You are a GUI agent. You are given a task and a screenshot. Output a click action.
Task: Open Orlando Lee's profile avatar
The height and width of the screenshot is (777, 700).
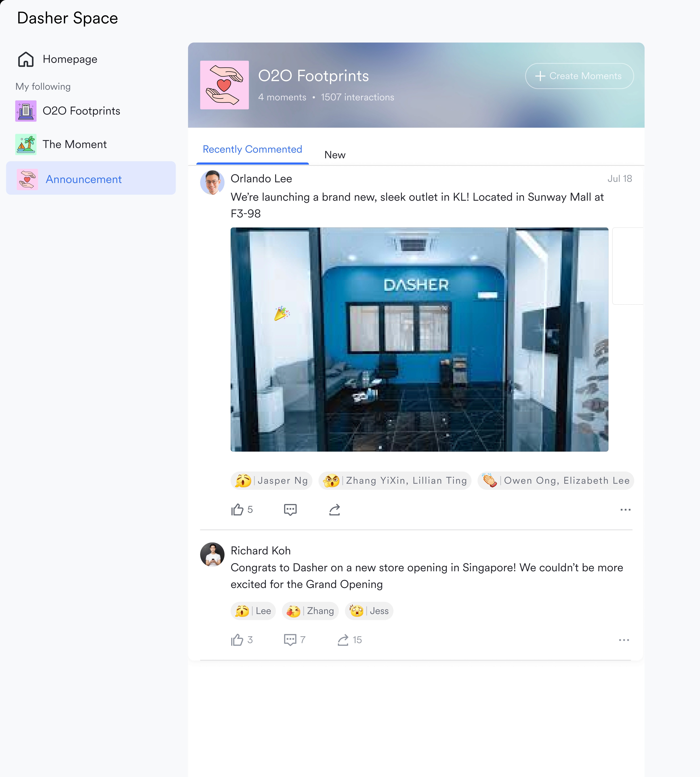(x=212, y=183)
